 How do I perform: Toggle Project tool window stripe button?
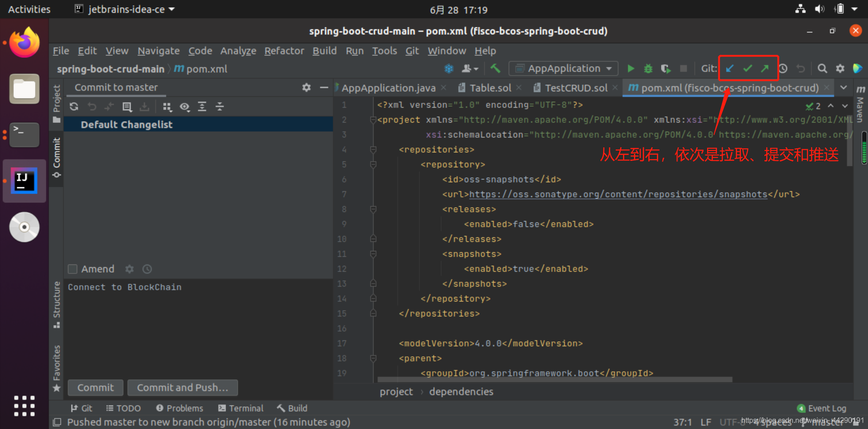[x=57, y=104]
